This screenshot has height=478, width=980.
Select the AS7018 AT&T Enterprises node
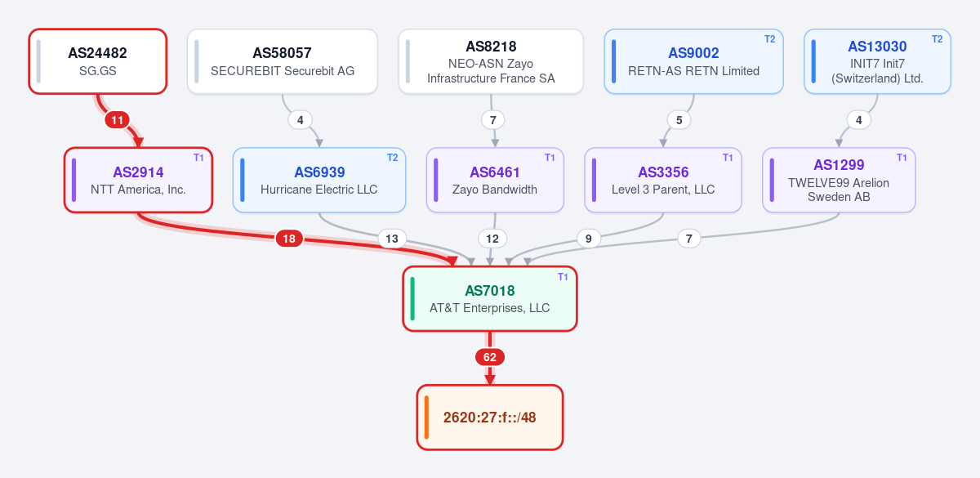[x=490, y=298]
